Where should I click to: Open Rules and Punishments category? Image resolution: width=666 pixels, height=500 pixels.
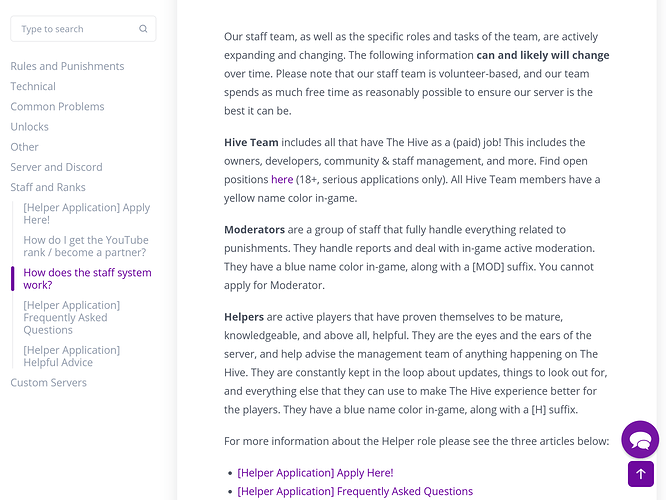(67, 66)
